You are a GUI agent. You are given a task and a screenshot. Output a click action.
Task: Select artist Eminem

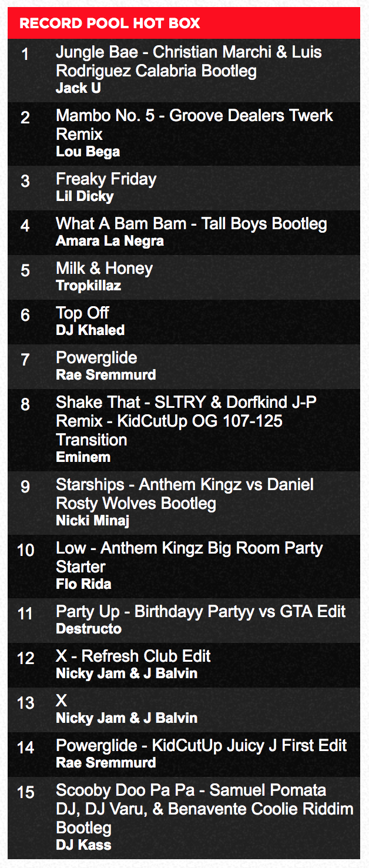coord(83,457)
